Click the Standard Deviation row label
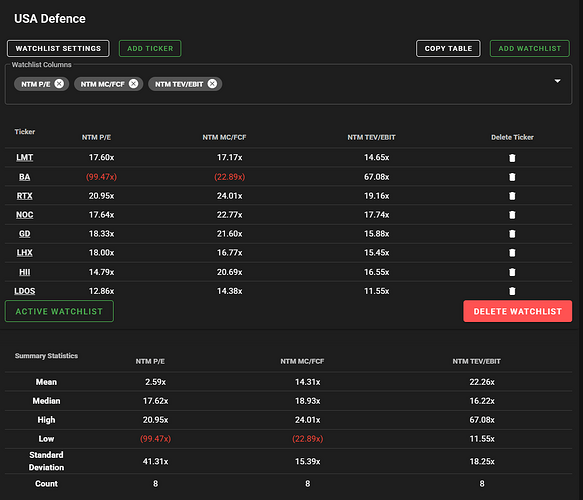Viewport: 583px width, 500px height. pos(46,461)
